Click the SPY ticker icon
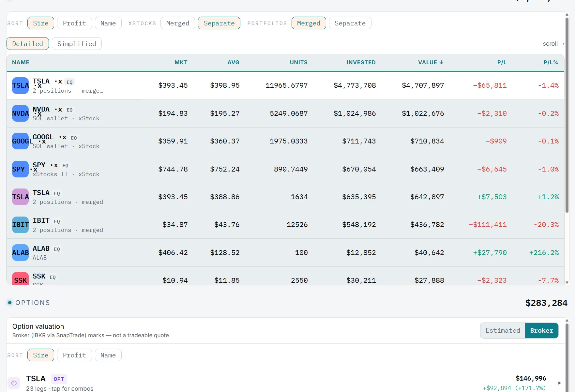Image resolution: width=575 pixels, height=392 pixels. [x=20, y=169]
